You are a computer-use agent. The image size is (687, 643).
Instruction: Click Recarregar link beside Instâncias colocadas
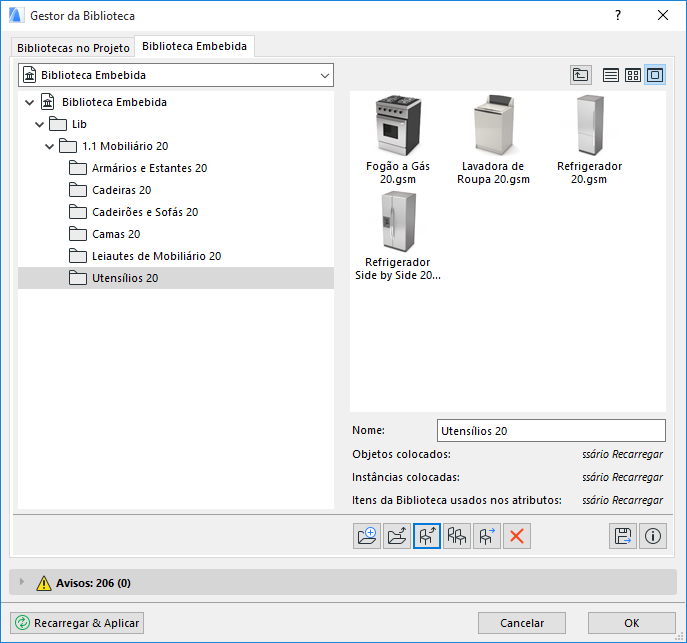click(x=623, y=477)
